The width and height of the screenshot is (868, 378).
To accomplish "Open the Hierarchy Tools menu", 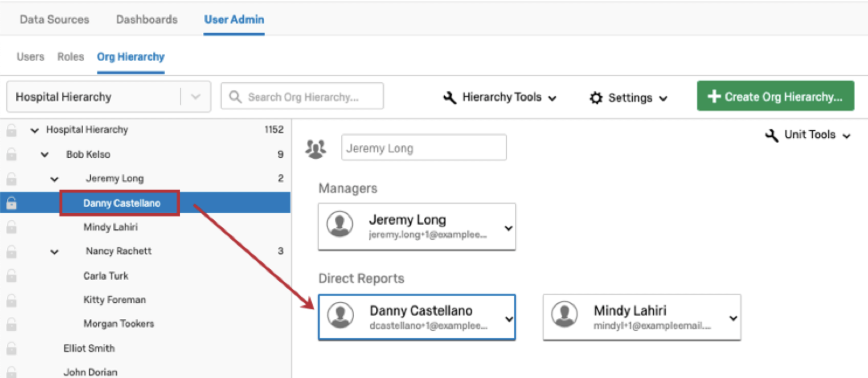I will coord(500,97).
